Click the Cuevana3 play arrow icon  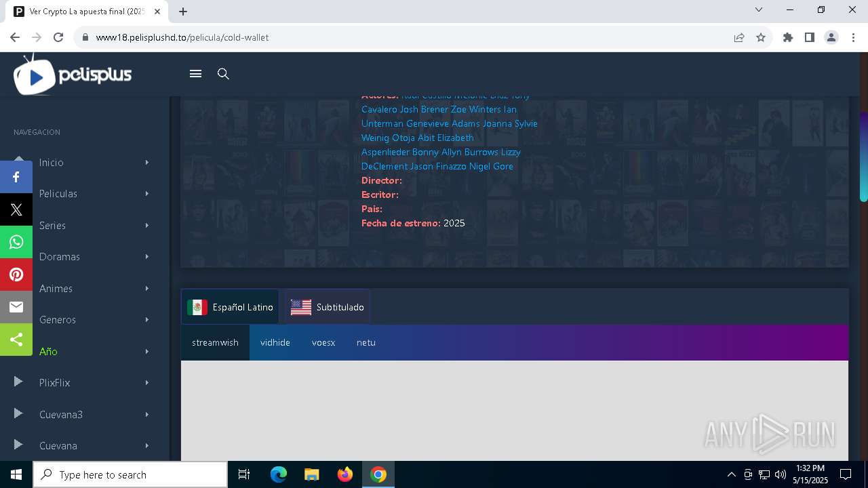[x=18, y=414]
